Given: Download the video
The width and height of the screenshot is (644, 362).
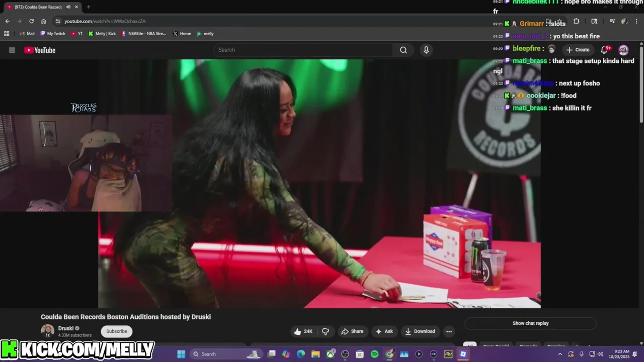Looking at the screenshot, I should [420, 331].
